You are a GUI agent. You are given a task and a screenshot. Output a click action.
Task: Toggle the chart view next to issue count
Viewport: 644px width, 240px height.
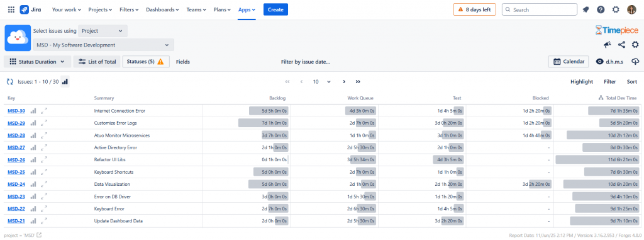[65, 81]
